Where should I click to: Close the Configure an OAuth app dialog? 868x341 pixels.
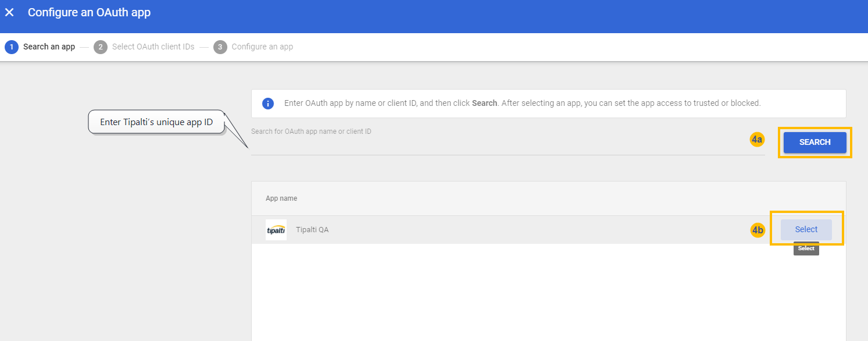[9, 12]
